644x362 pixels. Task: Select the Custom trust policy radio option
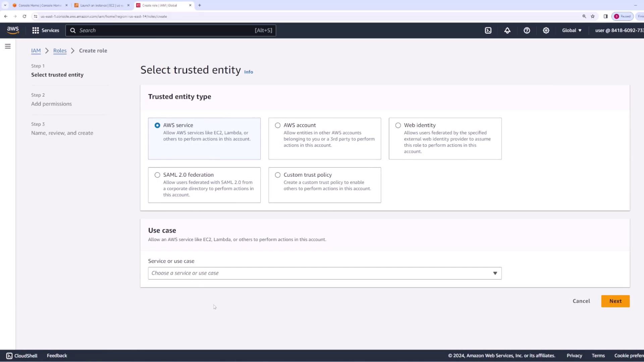[278, 175]
